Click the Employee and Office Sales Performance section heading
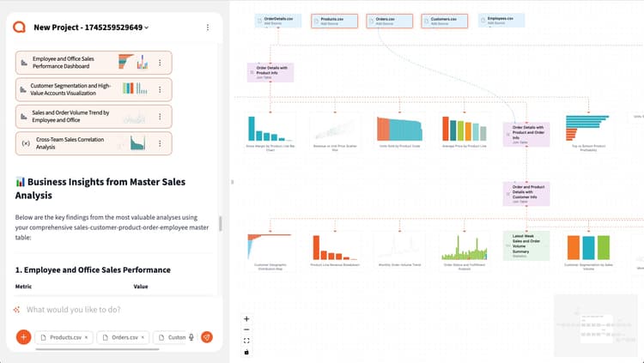The image size is (644, 363). [93, 269]
